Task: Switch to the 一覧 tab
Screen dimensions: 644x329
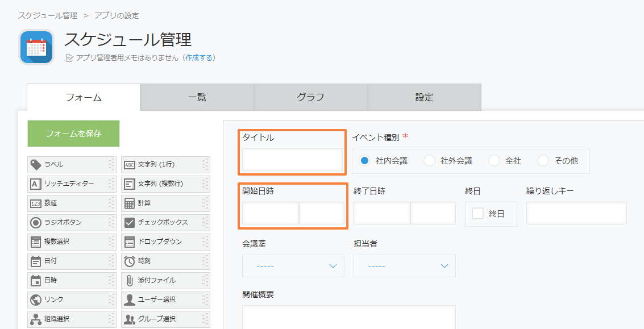Action: coord(197,97)
